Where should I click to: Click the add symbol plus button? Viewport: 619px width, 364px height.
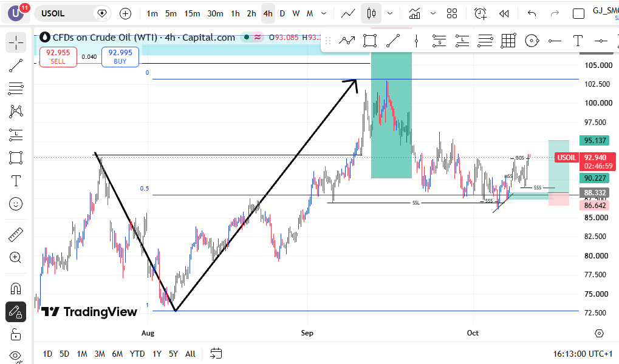[125, 14]
